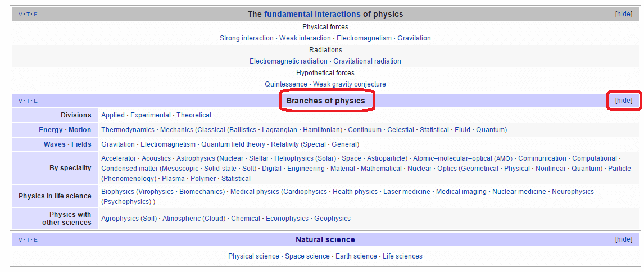This screenshot has width=644, height=272.
Task: Navigate to the Earth science link
Action: point(356,256)
